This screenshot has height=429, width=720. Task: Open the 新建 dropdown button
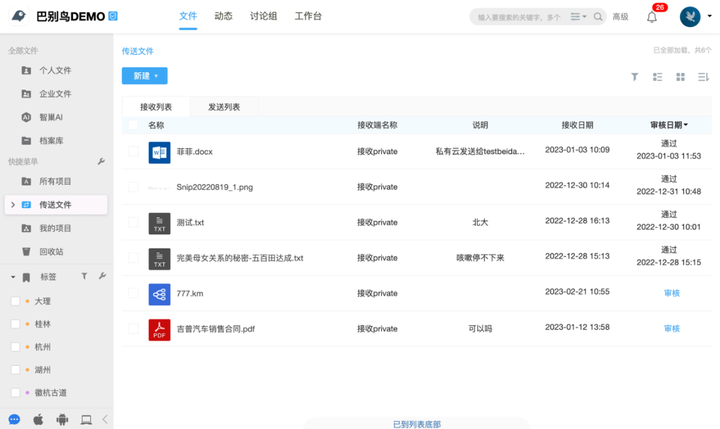point(145,76)
